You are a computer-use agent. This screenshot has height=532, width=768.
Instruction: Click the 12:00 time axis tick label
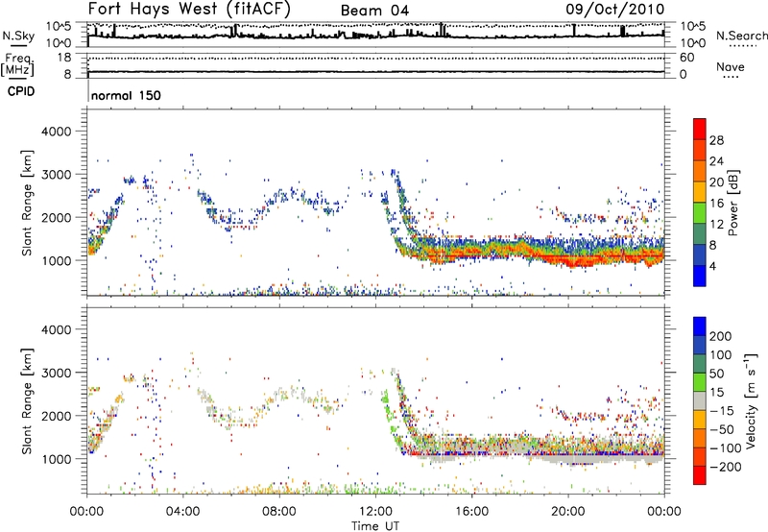[x=375, y=512]
